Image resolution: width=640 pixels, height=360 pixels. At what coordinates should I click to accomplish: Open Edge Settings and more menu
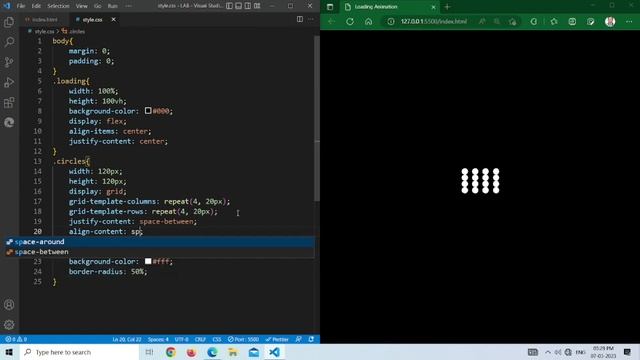(629, 21)
